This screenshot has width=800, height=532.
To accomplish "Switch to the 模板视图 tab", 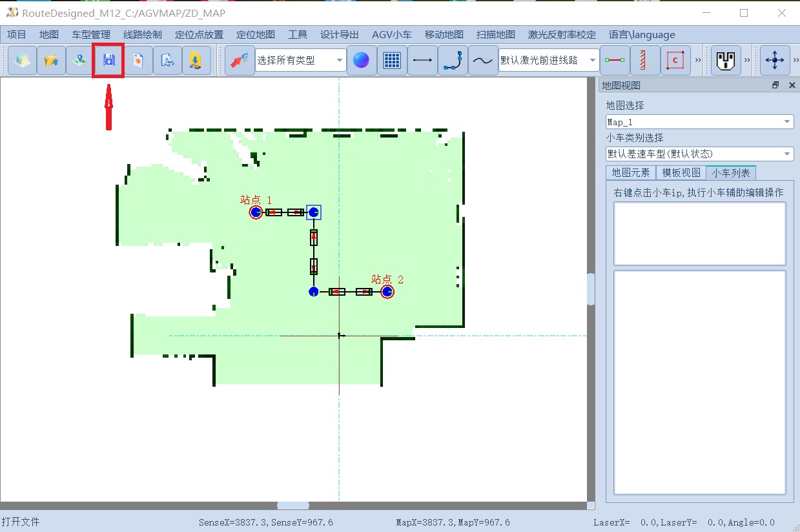I will point(681,173).
